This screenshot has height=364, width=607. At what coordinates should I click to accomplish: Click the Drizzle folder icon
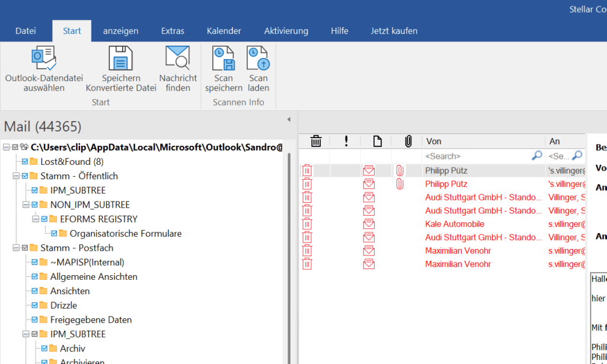click(x=43, y=305)
